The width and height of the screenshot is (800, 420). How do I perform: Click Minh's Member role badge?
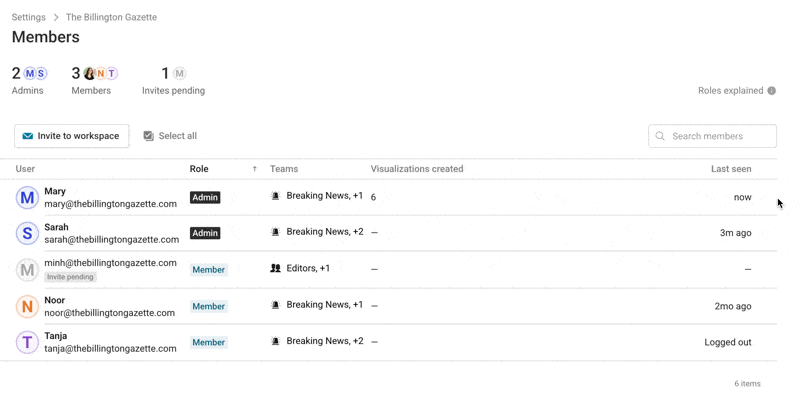click(x=208, y=269)
